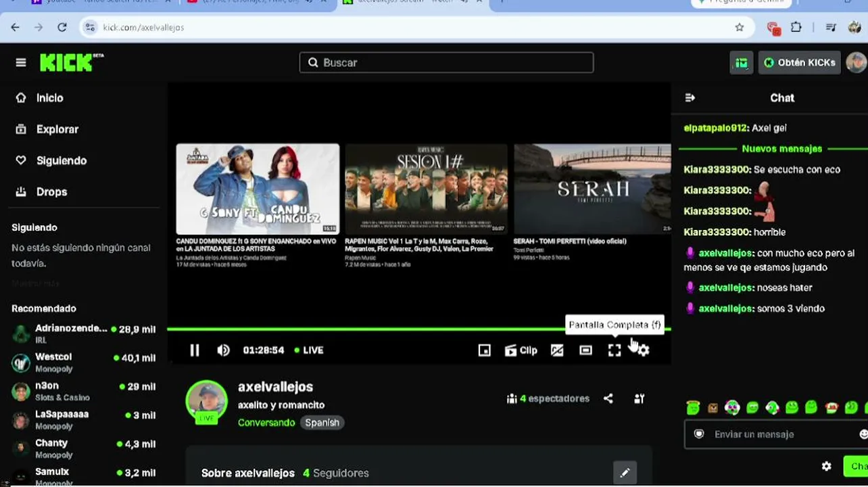Open player settings gear
Screen dimensions: 868x487
pyautogui.click(x=643, y=350)
